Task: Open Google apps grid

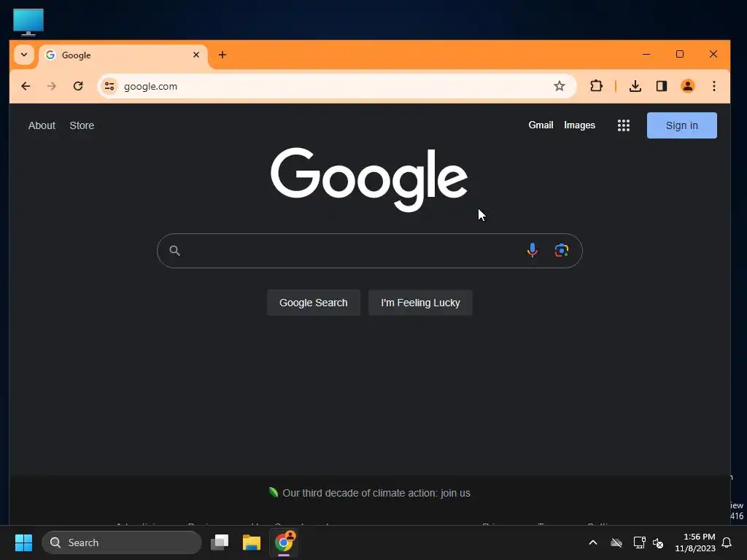Action: tap(624, 125)
